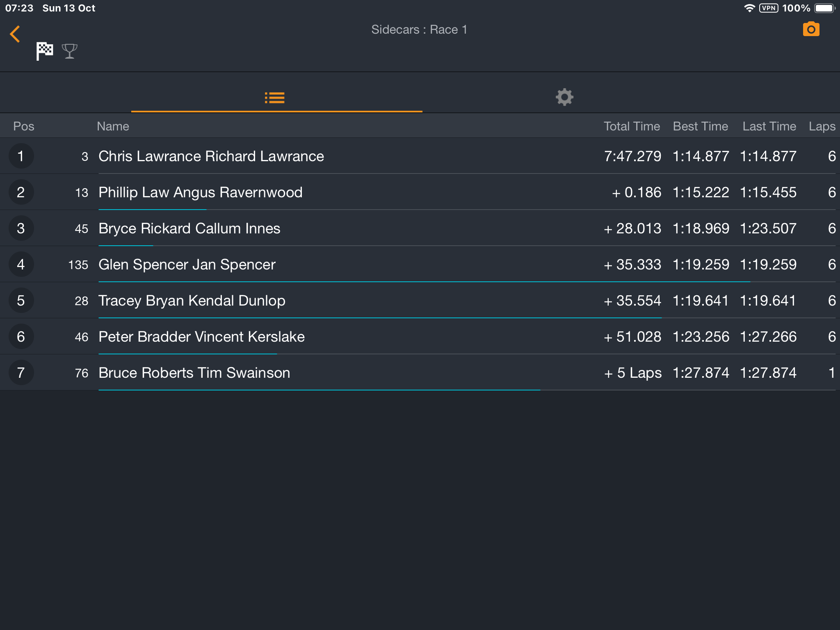Tap the orange back arrow
Image resolution: width=840 pixels, height=630 pixels.
15,34
